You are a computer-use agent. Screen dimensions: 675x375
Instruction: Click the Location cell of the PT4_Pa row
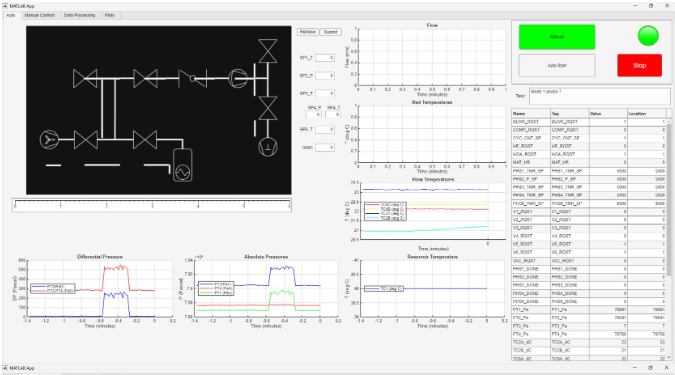coord(647,334)
